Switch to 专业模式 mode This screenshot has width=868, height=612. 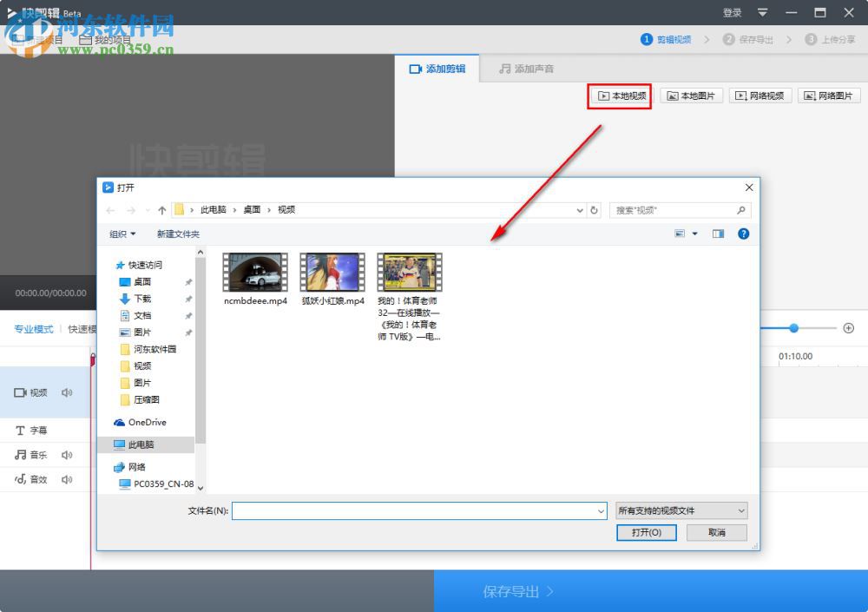[33, 329]
